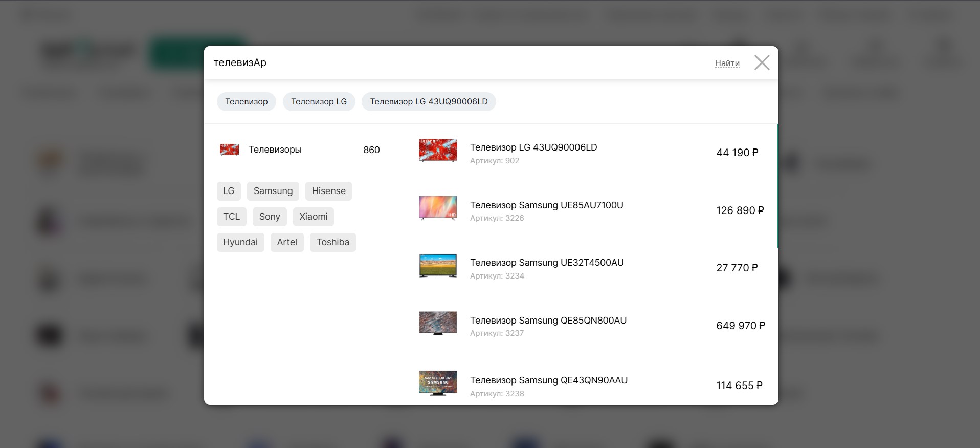Open Телевизор Samsung QE85QN800AU result title
980x448 pixels.
click(548, 321)
